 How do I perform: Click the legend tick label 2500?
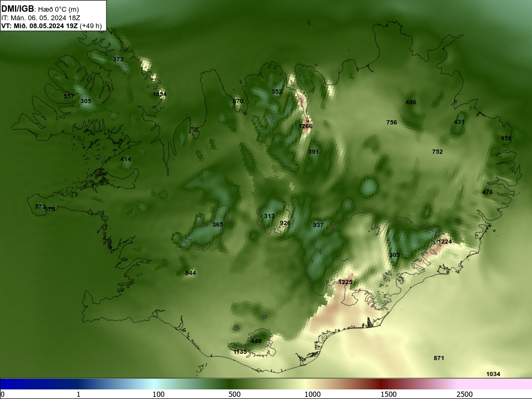click(464, 394)
